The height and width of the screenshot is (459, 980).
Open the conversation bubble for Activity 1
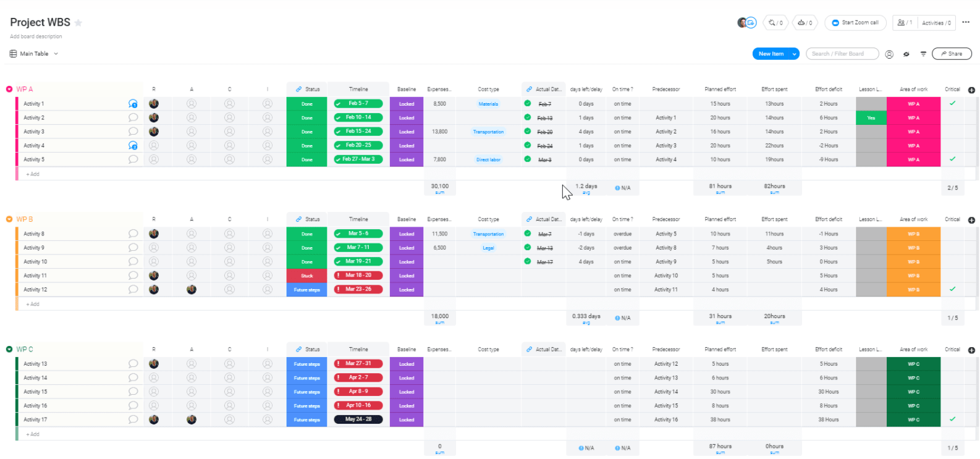pyautogui.click(x=133, y=104)
